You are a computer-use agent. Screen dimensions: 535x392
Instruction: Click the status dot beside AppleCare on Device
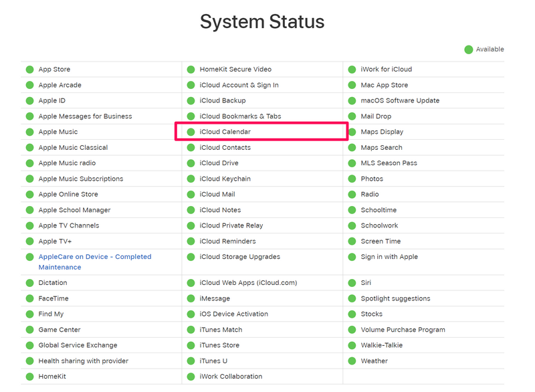(x=29, y=257)
